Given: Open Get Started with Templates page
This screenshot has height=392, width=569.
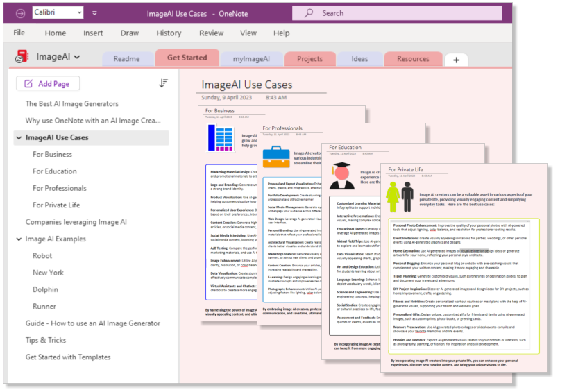Looking at the screenshot, I should pyautogui.click(x=68, y=357).
